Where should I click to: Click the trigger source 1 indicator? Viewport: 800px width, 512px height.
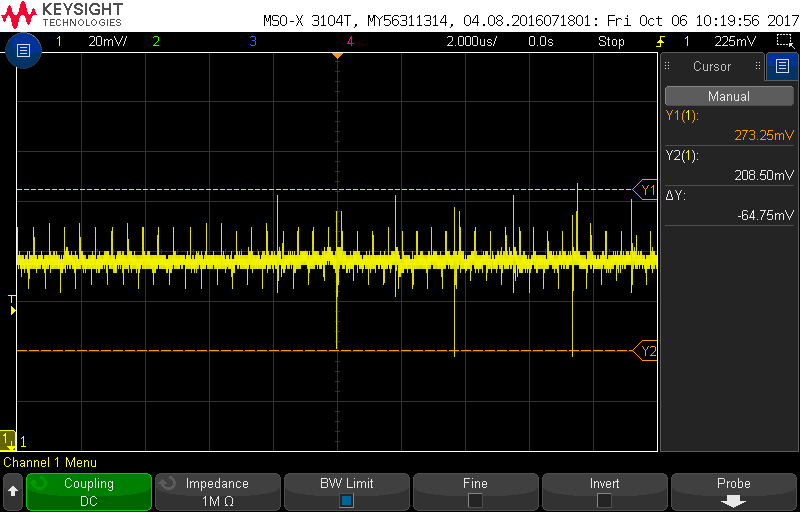(686, 41)
